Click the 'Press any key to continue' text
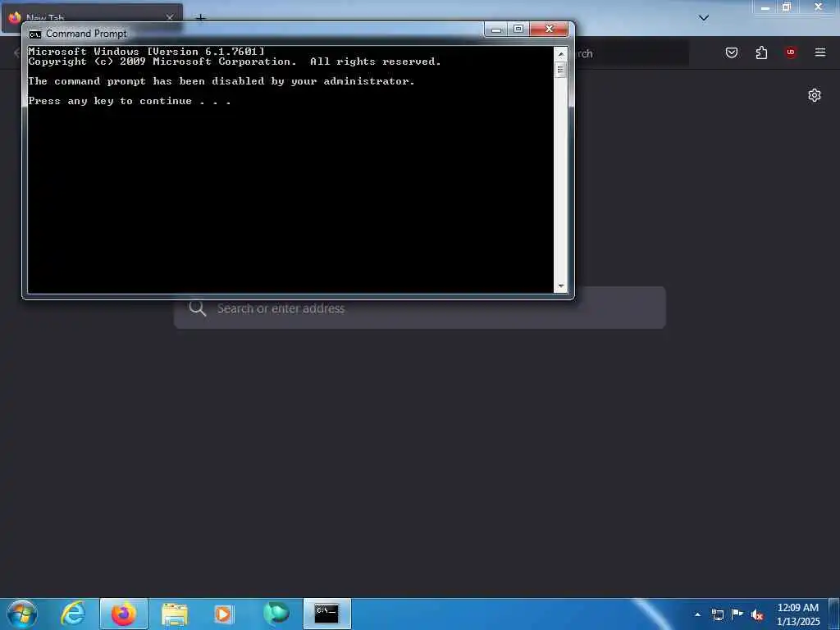 [130, 101]
